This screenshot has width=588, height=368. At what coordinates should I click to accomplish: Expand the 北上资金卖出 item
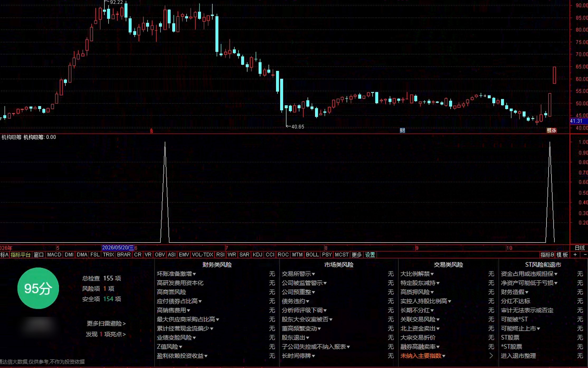(420, 328)
